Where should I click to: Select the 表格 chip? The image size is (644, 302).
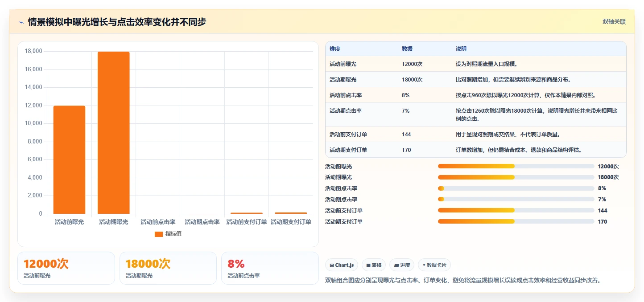coord(374,265)
